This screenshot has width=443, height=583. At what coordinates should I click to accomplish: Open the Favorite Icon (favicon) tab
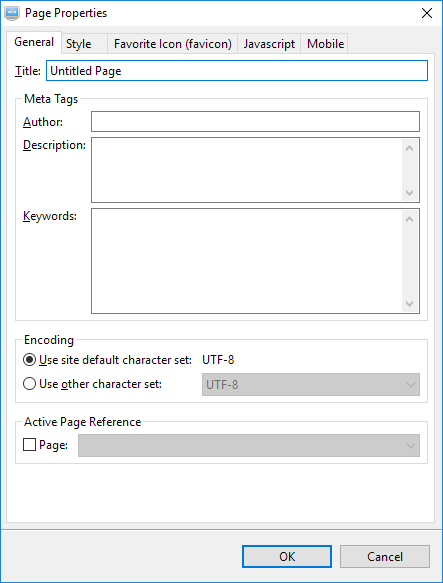click(173, 44)
